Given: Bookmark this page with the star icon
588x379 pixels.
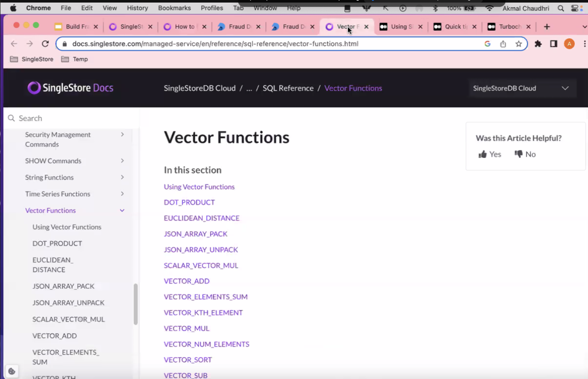Looking at the screenshot, I should 518,44.
